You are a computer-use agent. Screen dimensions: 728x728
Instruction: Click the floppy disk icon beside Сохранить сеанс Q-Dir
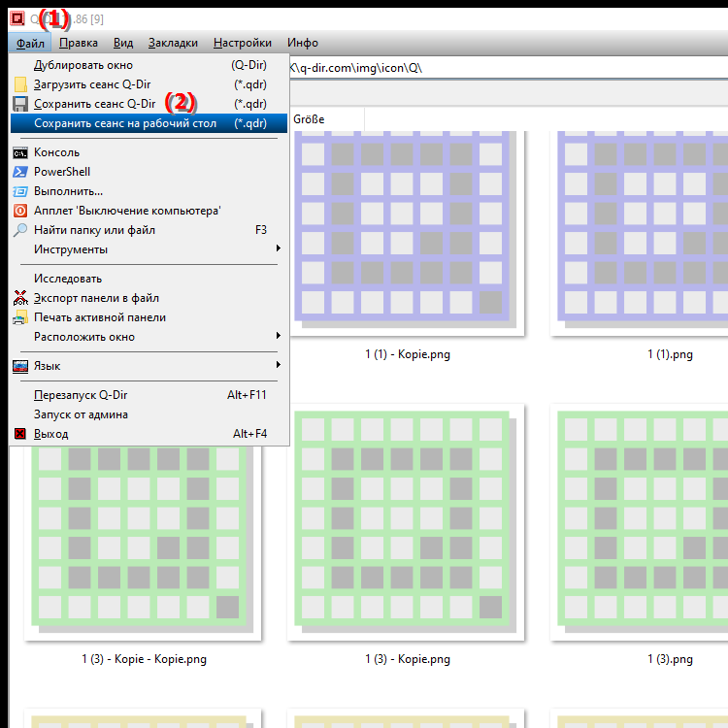[20, 104]
